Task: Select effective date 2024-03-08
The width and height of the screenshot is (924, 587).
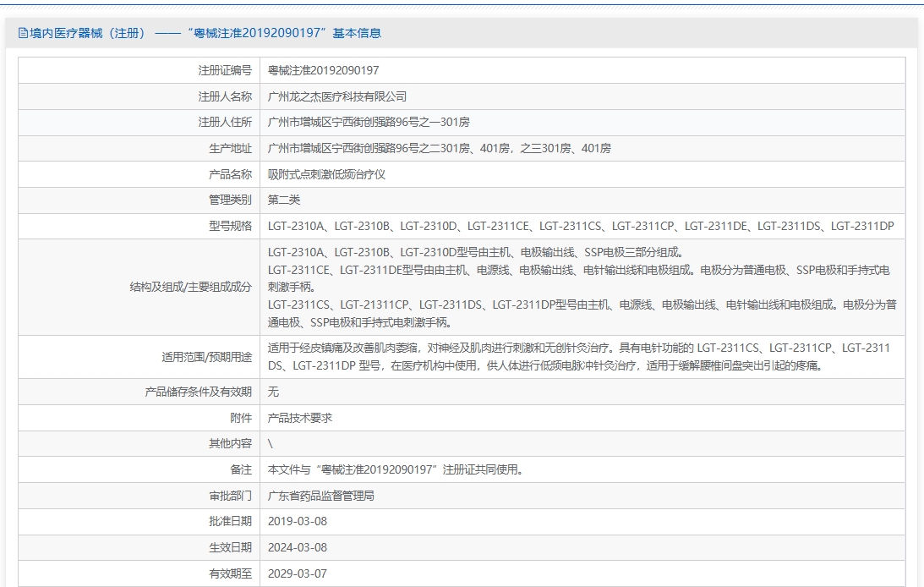Action: [297, 547]
